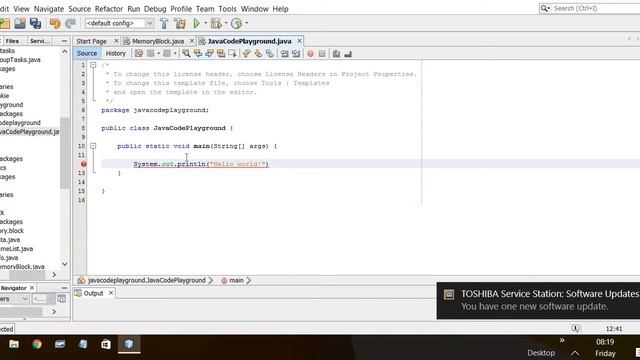Image resolution: width=640 pixels, height=360 pixels.
Task: Click the Projects panel vertical scrollbar
Action: [x=64, y=153]
